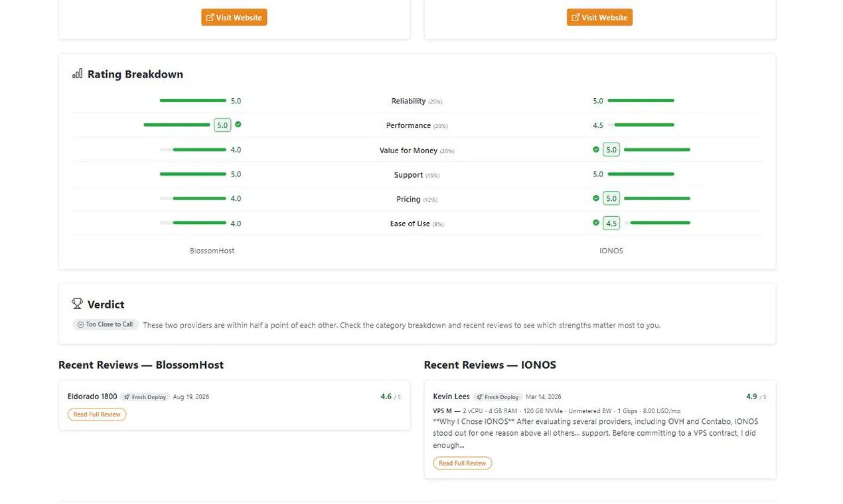Open Read Full Review for Kevin Lees
The height and width of the screenshot is (504, 843).
[463, 463]
